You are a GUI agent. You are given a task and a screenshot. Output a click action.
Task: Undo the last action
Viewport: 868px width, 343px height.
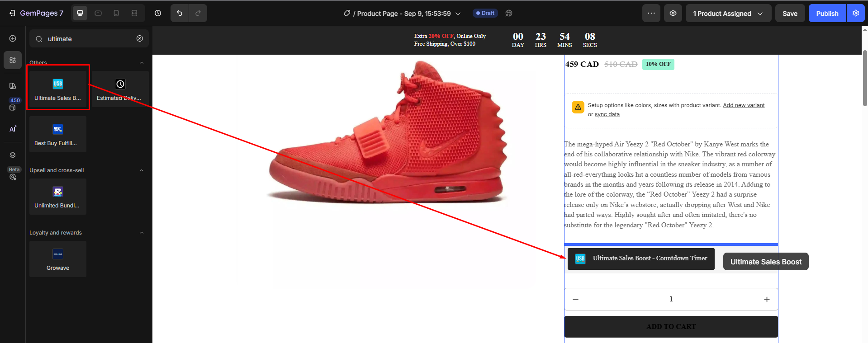(180, 13)
